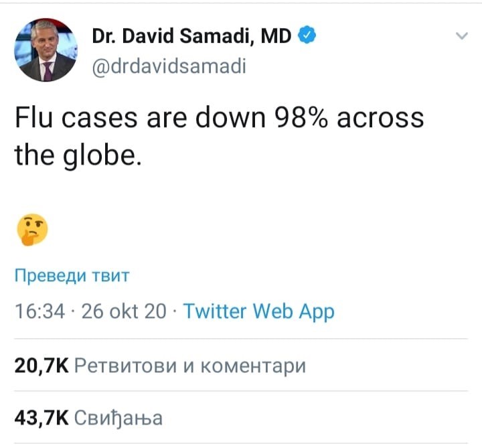The image size is (482, 448).
Task: Open Ретвитови и коментари list
Action: (x=190, y=366)
